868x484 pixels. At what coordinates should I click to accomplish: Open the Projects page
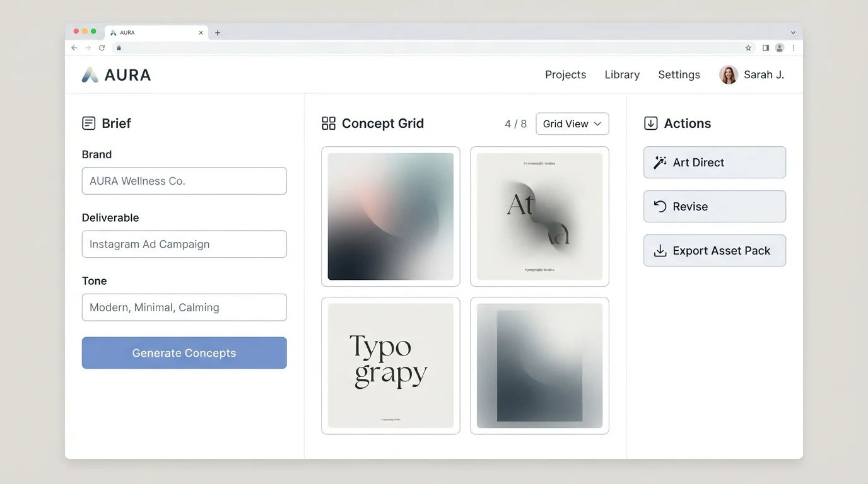pos(565,75)
